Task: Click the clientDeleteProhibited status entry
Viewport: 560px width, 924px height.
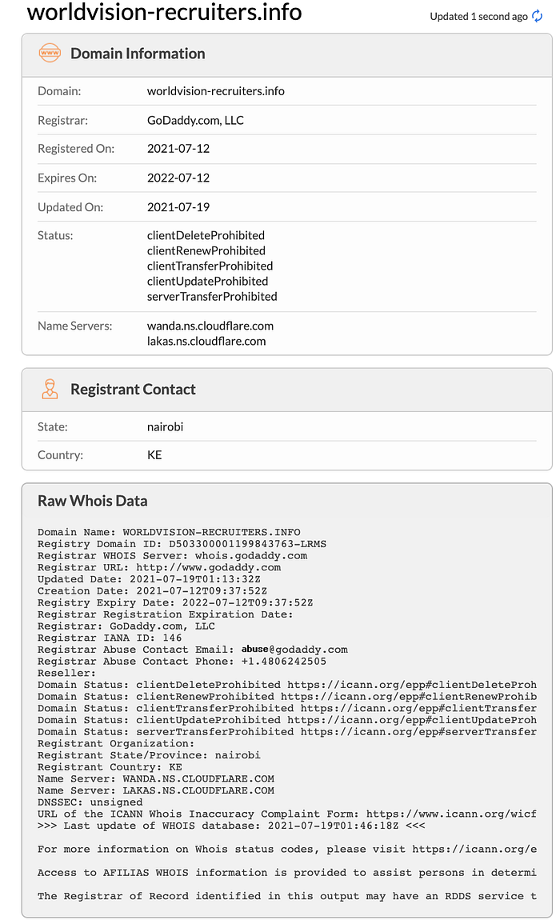Action: pyautogui.click(x=206, y=235)
